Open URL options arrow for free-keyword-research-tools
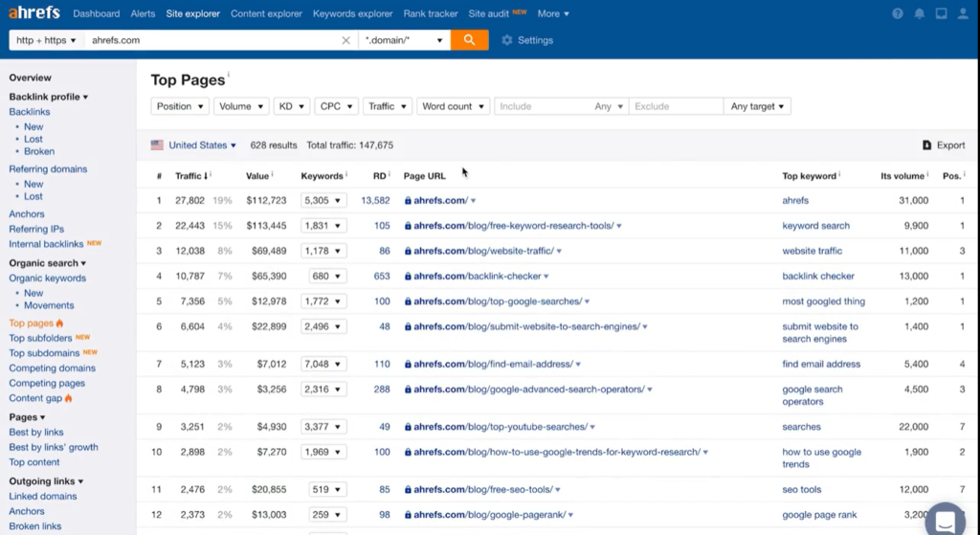Image resolution: width=980 pixels, height=535 pixels. pyautogui.click(x=619, y=226)
